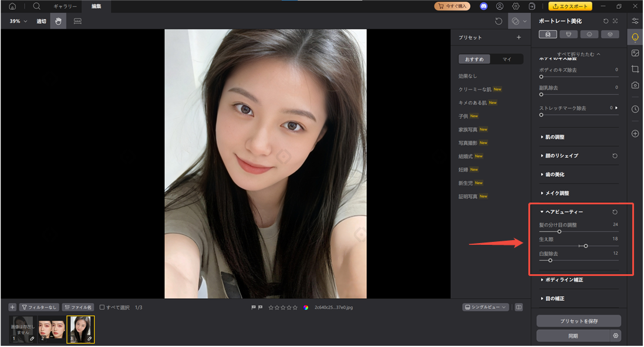Viewport: 644px width, 347px height.
Task: Expand the 肌の調整 section
Action: tap(555, 137)
